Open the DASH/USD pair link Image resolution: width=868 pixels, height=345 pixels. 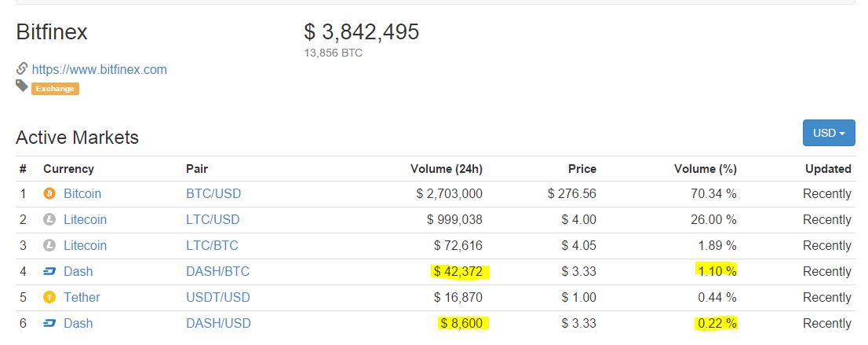click(x=219, y=323)
